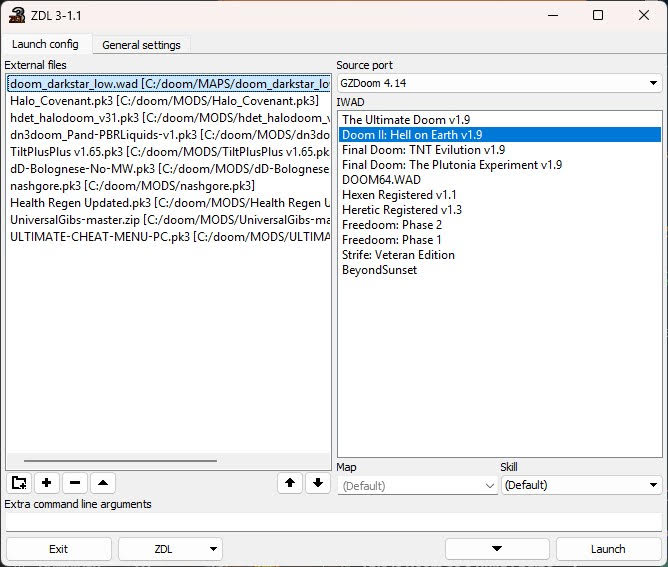Viewport: 668px width, 567px height.
Task: Move selected file down with down arrow
Action: [318, 483]
